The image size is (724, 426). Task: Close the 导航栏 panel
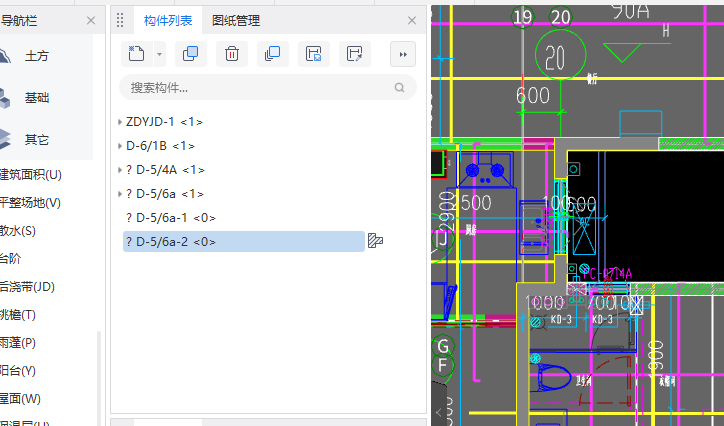click(91, 21)
